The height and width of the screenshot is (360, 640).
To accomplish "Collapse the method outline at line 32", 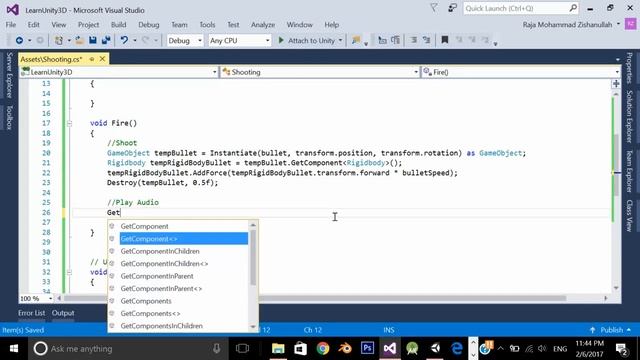I will [x=69, y=272].
